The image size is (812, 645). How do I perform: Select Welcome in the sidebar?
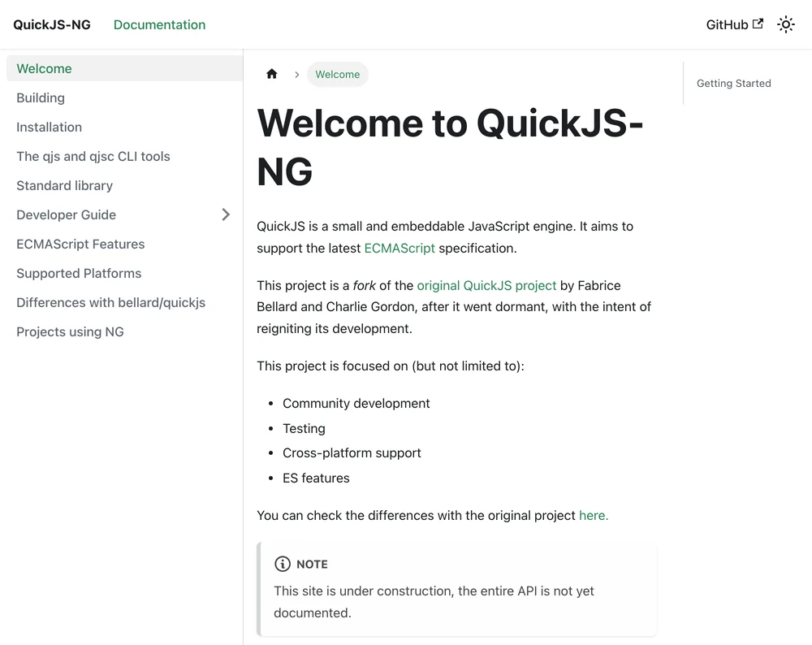click(124, 68)
